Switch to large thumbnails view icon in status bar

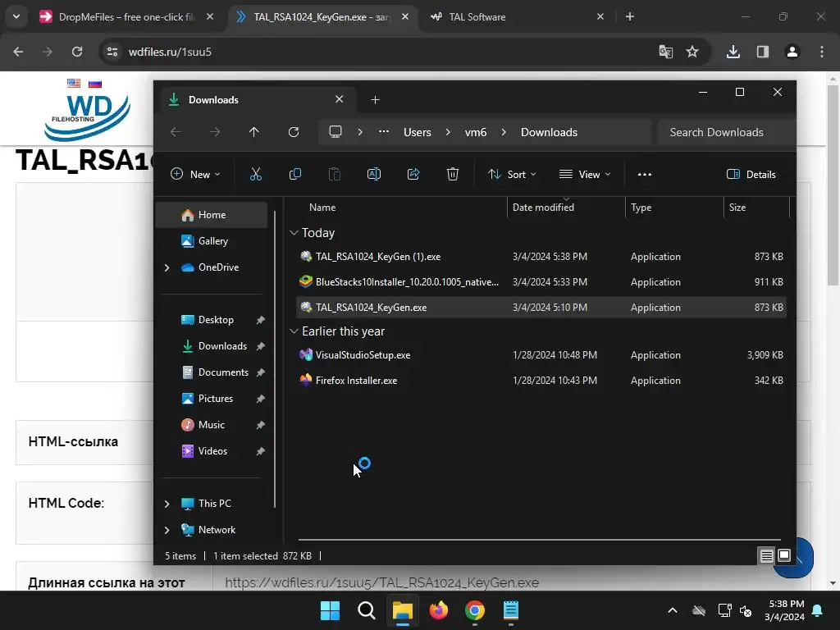point(784,555)
